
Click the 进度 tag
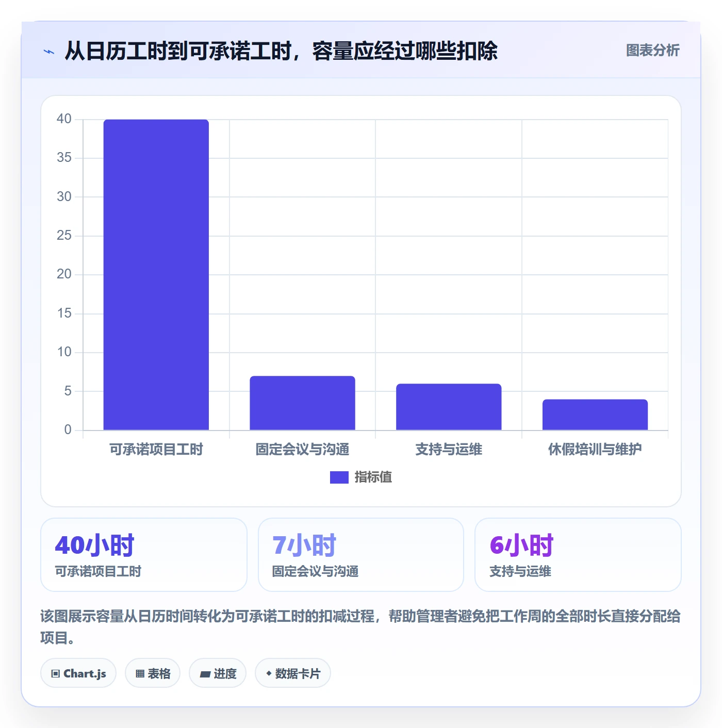tap(218, 673)
